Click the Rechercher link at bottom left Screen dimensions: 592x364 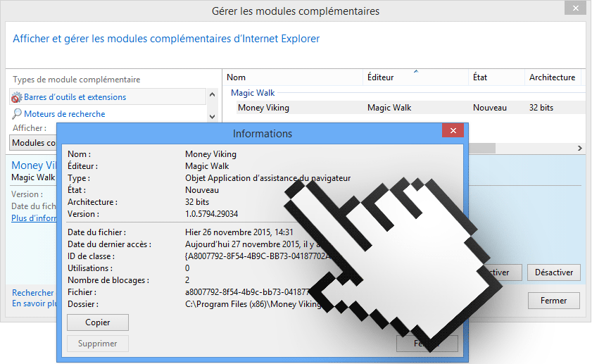coord(32,292)
